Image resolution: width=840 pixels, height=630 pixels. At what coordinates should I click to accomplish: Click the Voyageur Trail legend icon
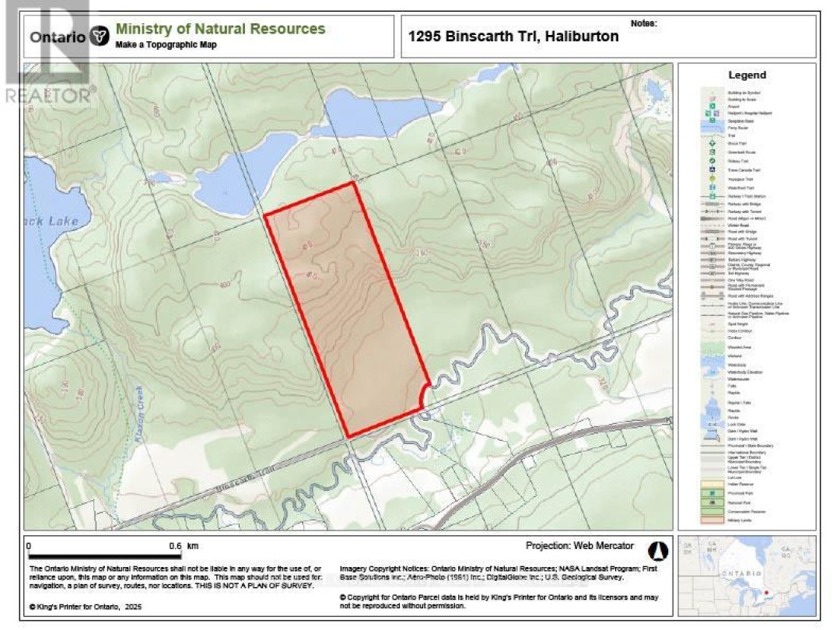point(711,178)
